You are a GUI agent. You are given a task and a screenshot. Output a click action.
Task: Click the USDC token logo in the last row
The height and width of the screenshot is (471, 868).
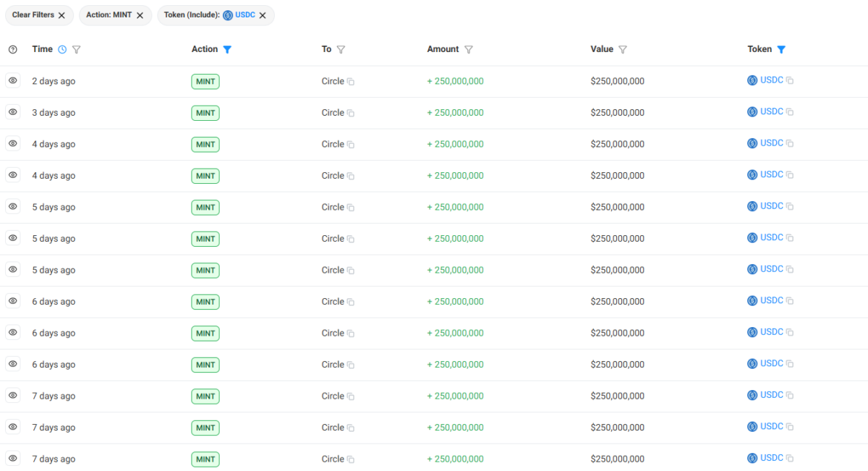point(752,457)
